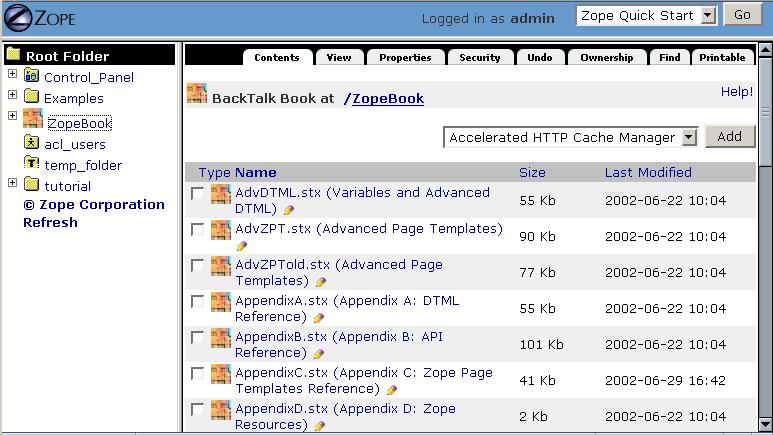Sort by the Name column header
Screen dimensions: 773x435
tap(256, 173)
